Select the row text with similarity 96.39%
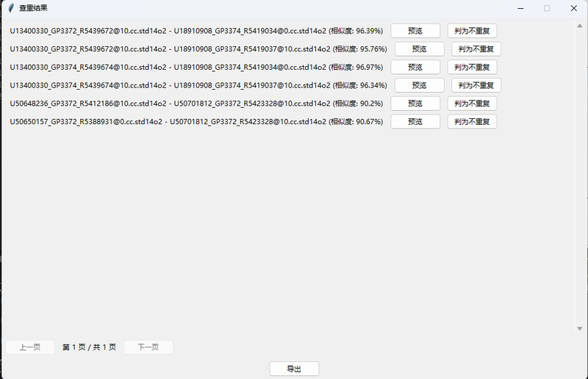This screenshot has height=379, width=588. pos(196,31)
